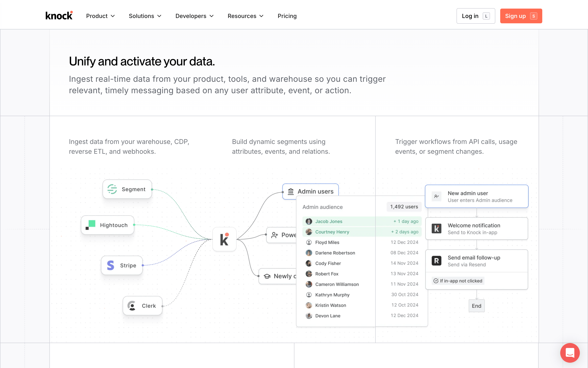Open the Pricing page

pos(287,16)
